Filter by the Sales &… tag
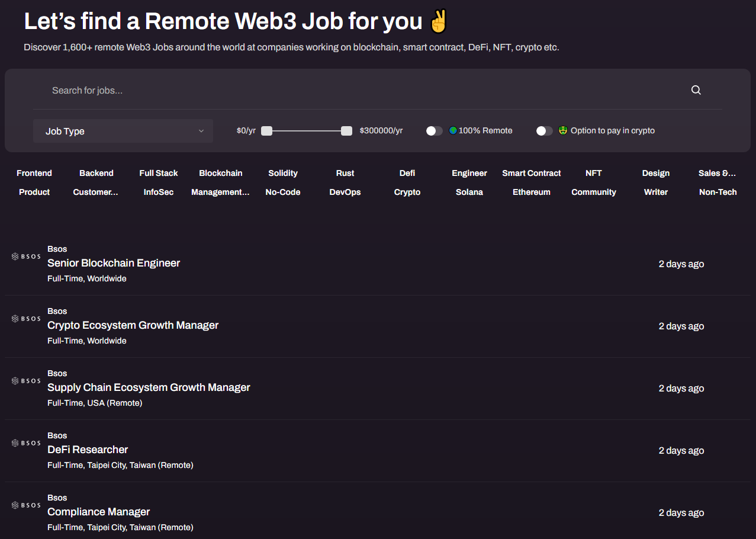Image resolution: width=756 pixels, height=539 pixels. [x=718, y=173]
